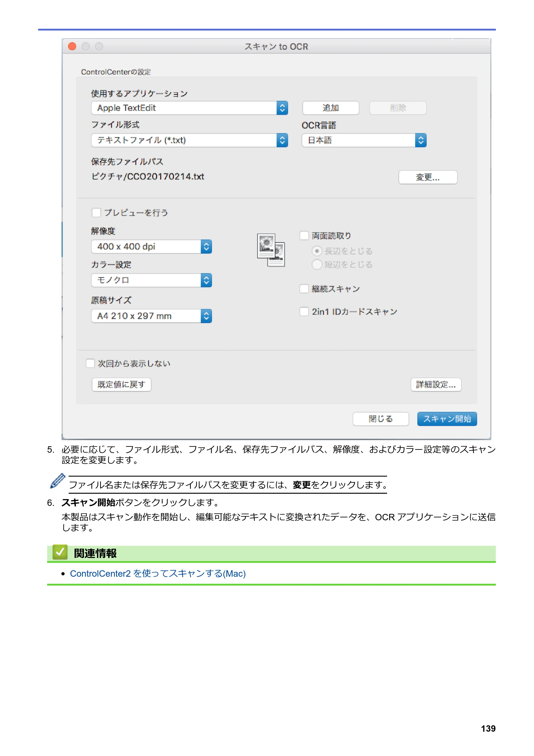The width and height of the screenshot is (534, 756).
Task: Click the 既定値に戻す button
Action: click(121, 385)
